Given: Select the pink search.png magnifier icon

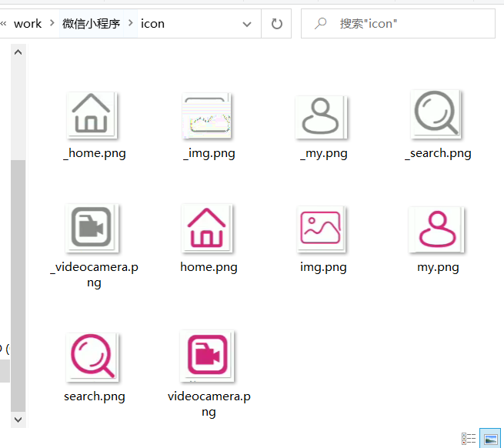Looking at the screenshot, I should [x=92, y=357].
